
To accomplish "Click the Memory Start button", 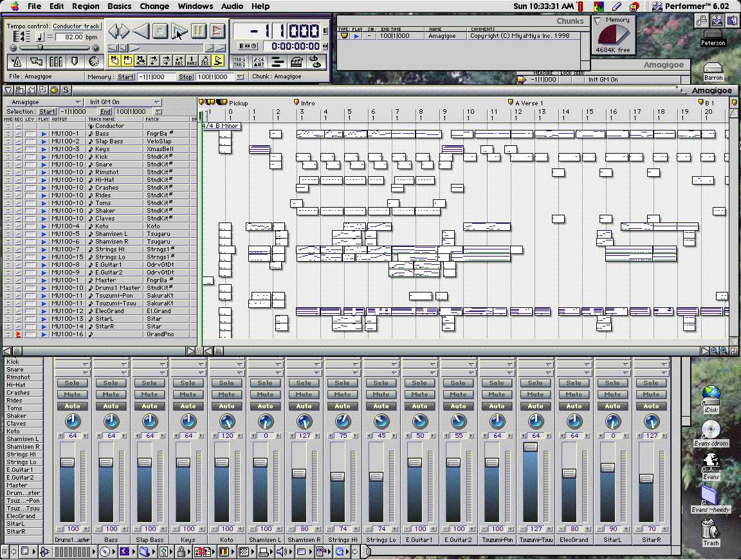I will click(x=125, y=77).
